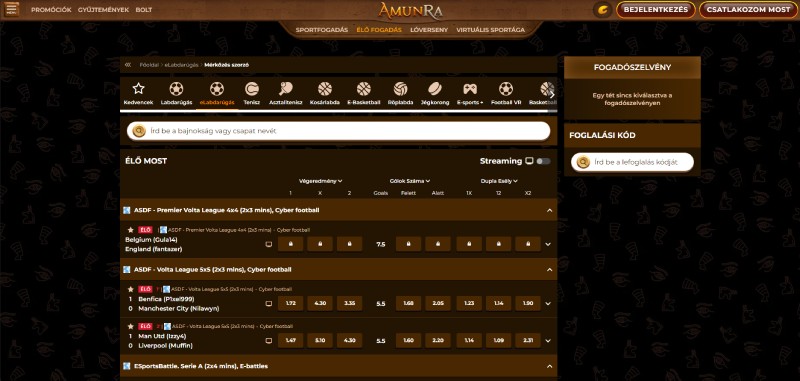Switch to the Lóverseny tab

tap(429, 30)
